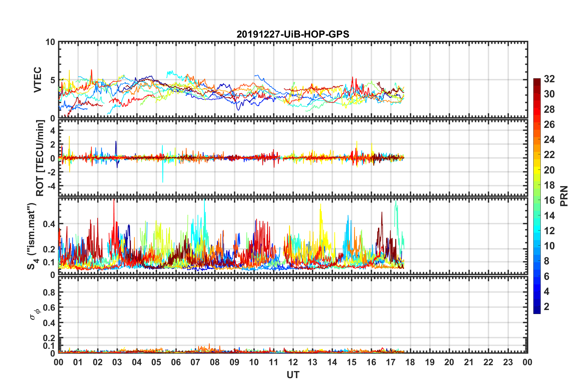Click x-axis tick label 03
The height and width of the screenshot is (392, 586).
[117, 362]
